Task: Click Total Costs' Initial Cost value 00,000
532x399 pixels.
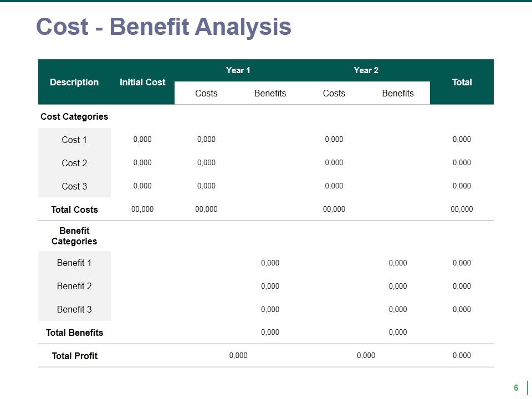Action: (x=142, y=209)
